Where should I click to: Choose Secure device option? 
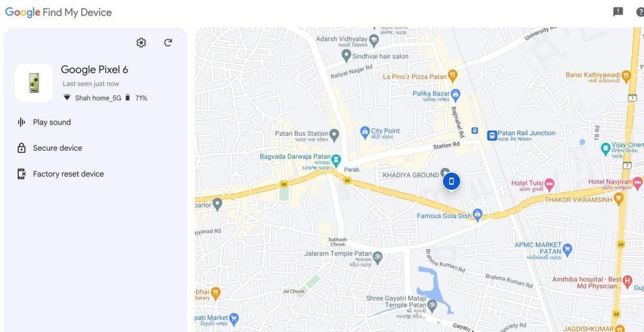pos(57,148)
